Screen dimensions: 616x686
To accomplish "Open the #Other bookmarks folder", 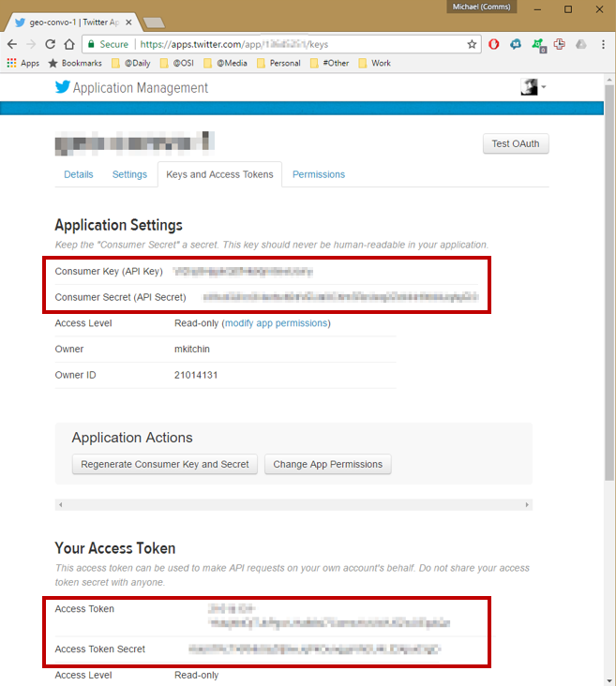I will [330, 63].
